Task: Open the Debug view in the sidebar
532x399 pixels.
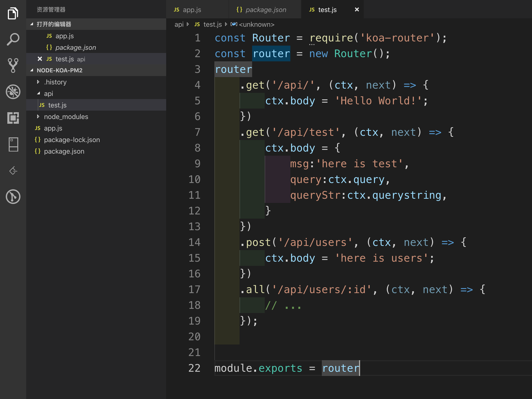Action: [x=13, y=92]
